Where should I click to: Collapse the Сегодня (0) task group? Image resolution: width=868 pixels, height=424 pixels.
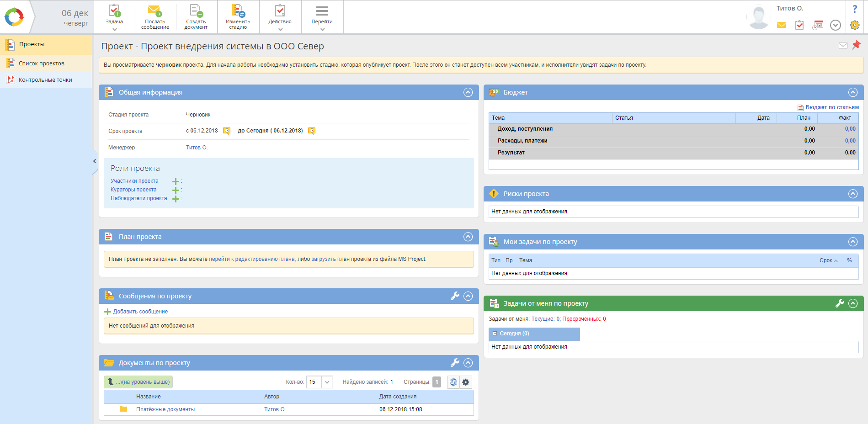point(495,334)
